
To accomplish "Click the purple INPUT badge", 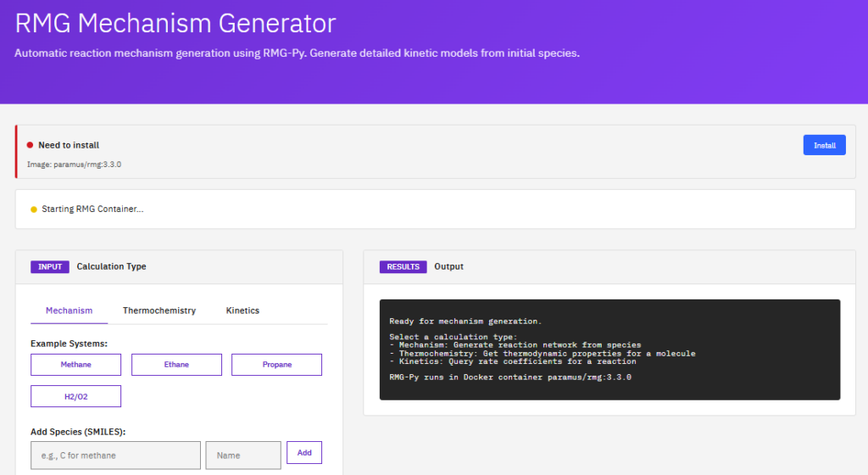I will 50,266.
